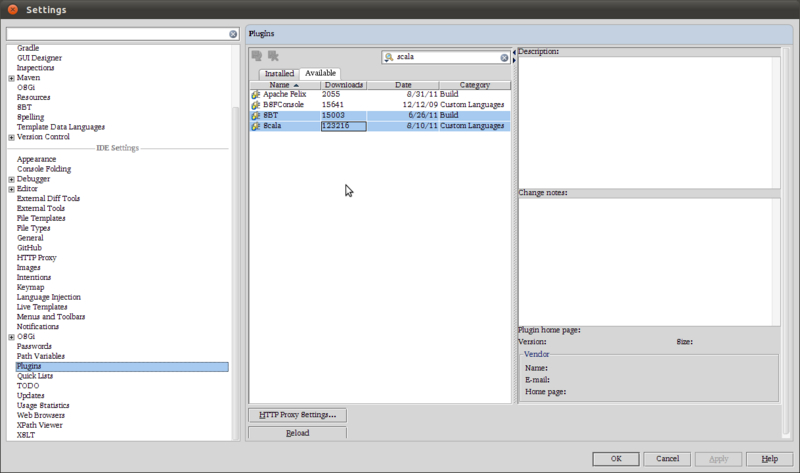Open External Diff Tools

pyautogui.click(x=48, y=198)
